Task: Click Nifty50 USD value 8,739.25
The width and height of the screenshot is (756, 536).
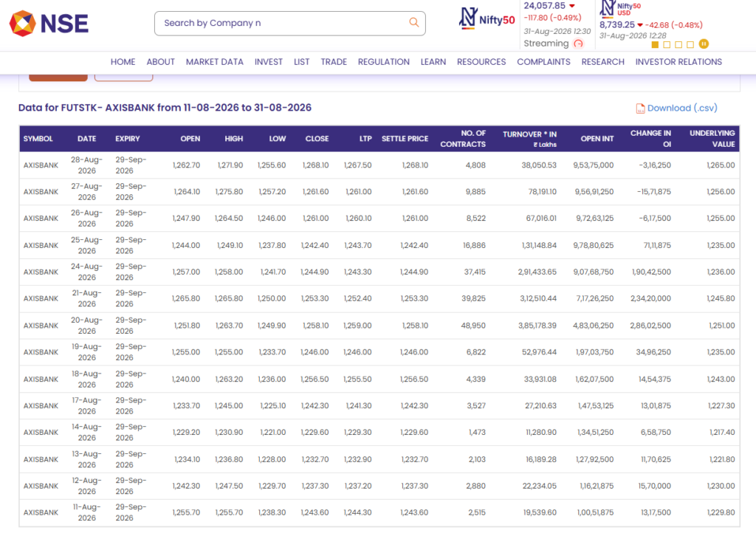Action: coord(617,24)
